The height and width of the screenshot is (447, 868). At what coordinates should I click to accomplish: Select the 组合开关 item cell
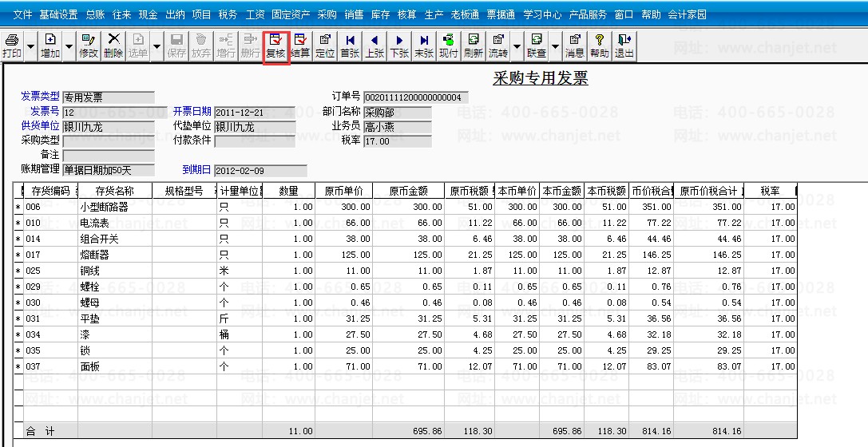[115, 239]
